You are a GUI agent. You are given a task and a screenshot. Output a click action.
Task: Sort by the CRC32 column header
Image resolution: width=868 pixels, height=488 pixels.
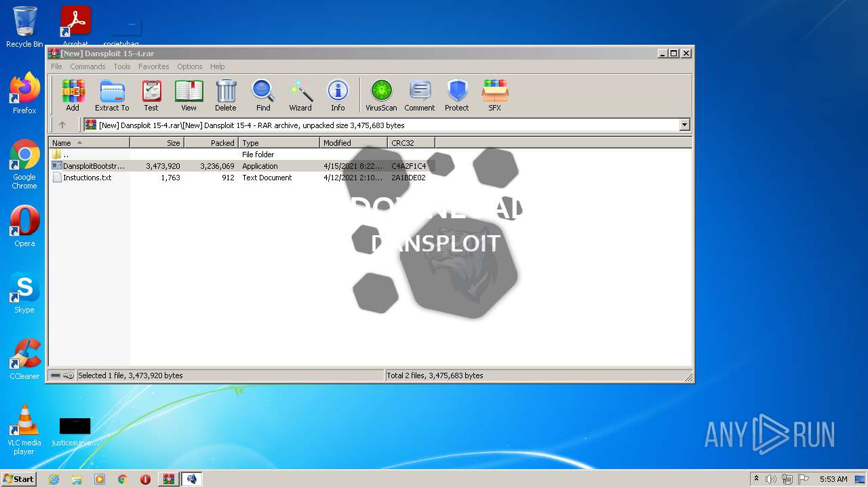coord(411,143)
